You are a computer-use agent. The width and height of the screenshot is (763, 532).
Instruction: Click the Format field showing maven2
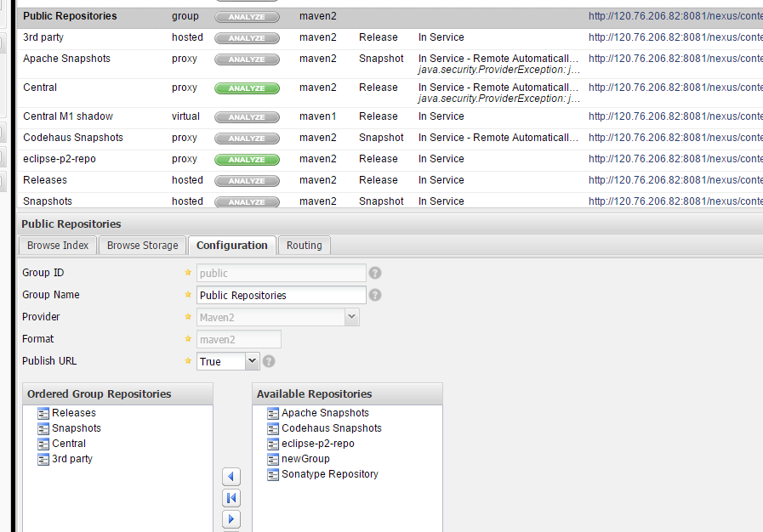[238, 339]
